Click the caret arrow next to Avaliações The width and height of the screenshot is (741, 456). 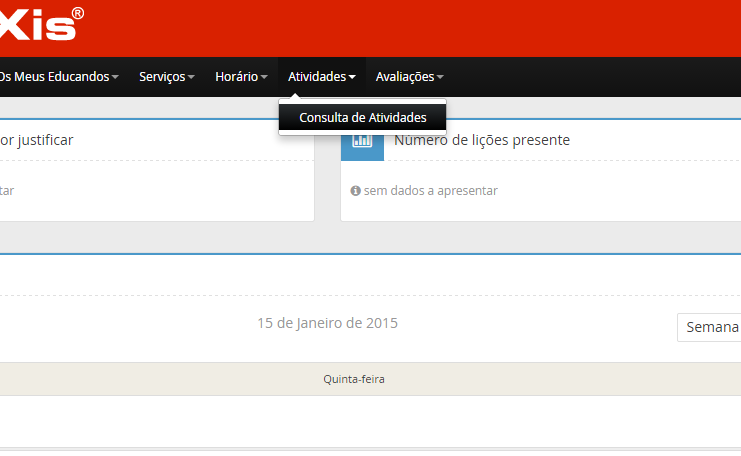[440, 77]
